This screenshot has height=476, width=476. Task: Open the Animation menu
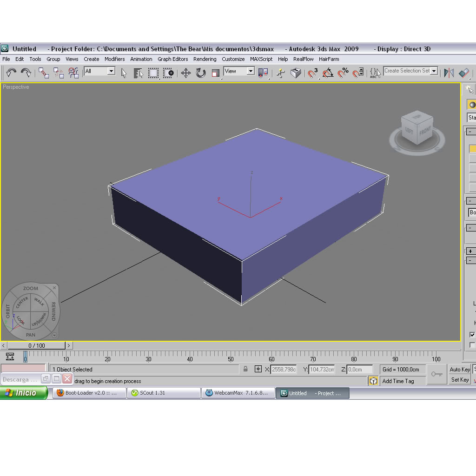(x=141, y=59)
